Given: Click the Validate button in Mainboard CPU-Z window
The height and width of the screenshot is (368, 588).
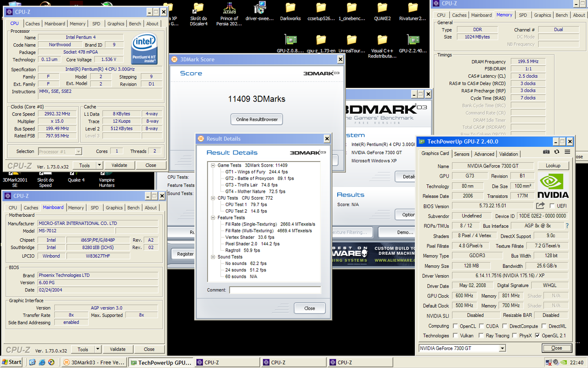Looking at the screenshot, I should (118, 349).
